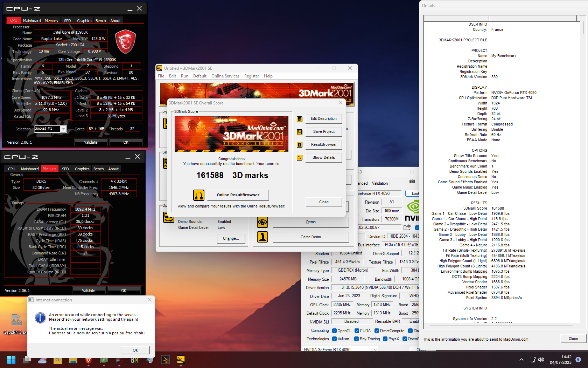The width and height of the screenshot is (588, 368).
Task: Click the volume icon in system tray
Action: click(541, 360)
